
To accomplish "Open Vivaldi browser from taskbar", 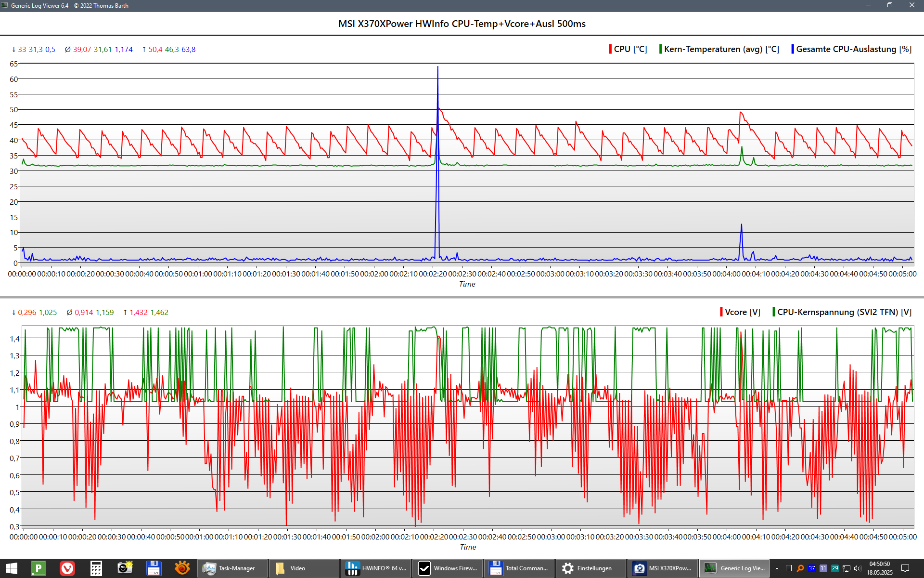I will [x=67, y=568].
